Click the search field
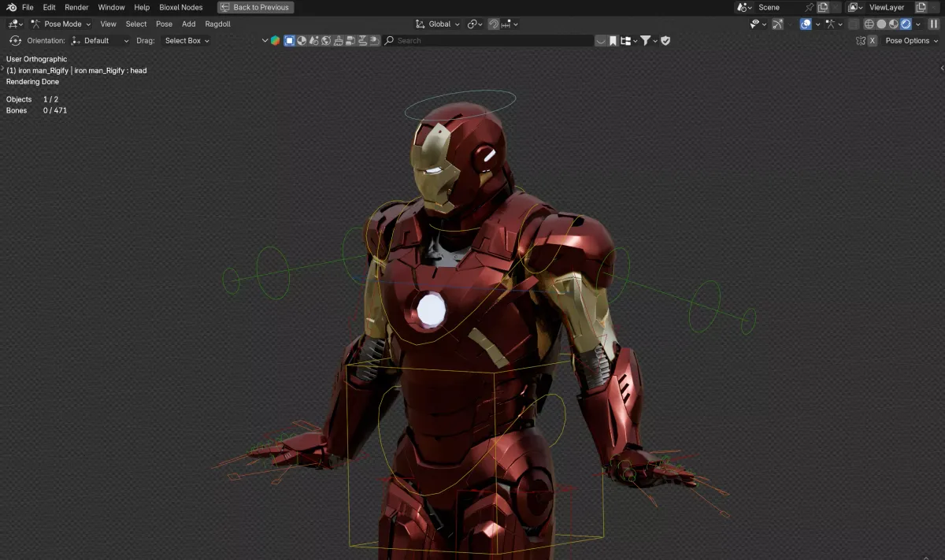 [488, 40]
